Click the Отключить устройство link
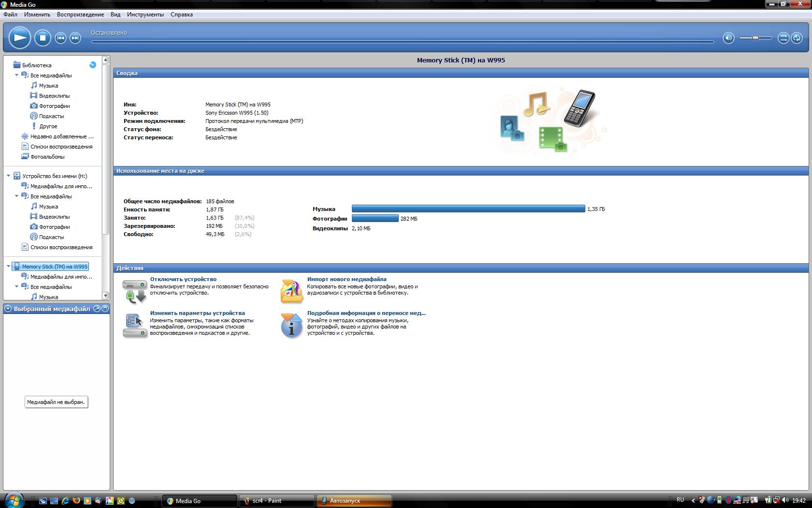812x508 pixels. [x=183, y=279]
